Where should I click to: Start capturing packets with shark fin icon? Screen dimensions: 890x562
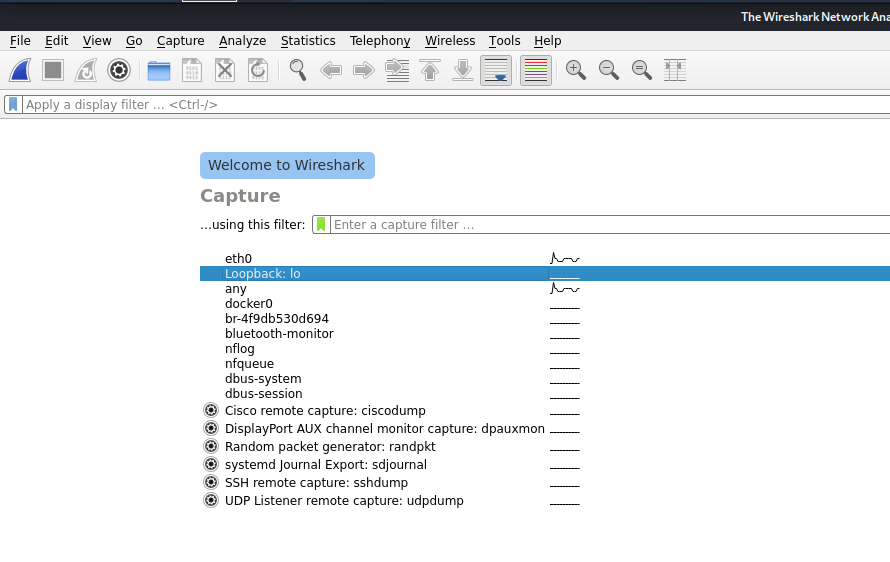coord(20,70)
